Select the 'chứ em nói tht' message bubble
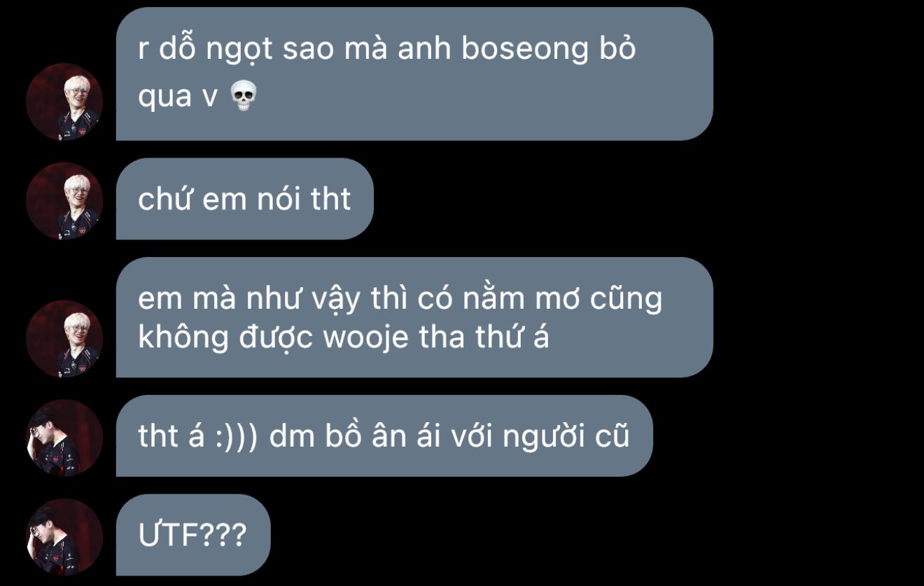 coord(244,199)
